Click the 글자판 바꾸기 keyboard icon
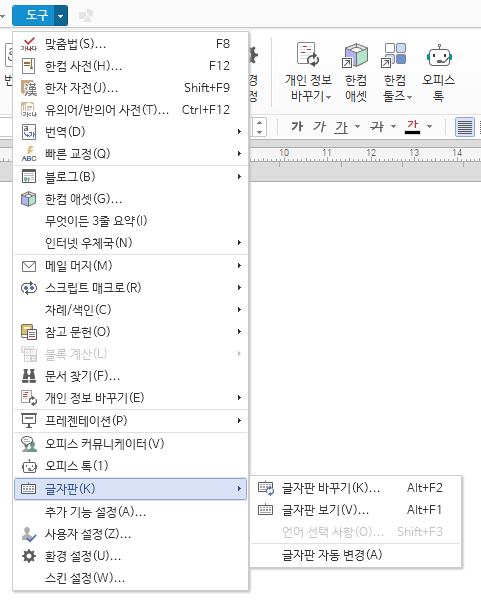The image size is (481, 608). click(x=266, y=488)
